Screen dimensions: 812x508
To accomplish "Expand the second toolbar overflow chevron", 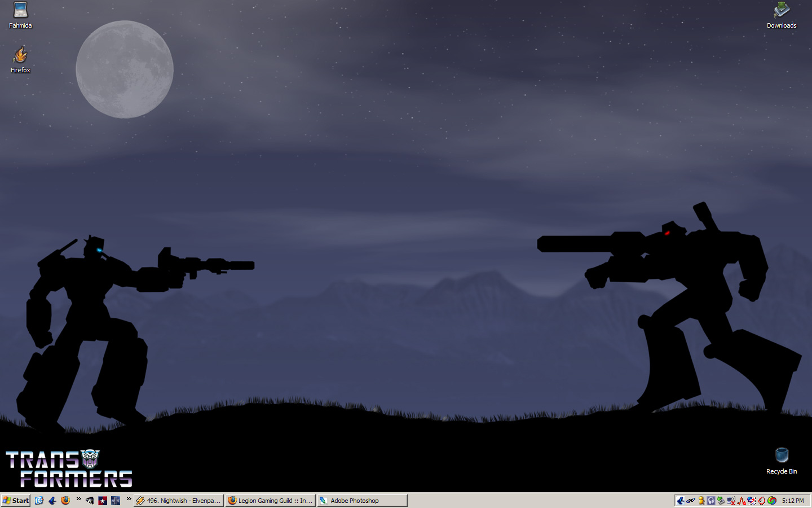I will 129,499.
